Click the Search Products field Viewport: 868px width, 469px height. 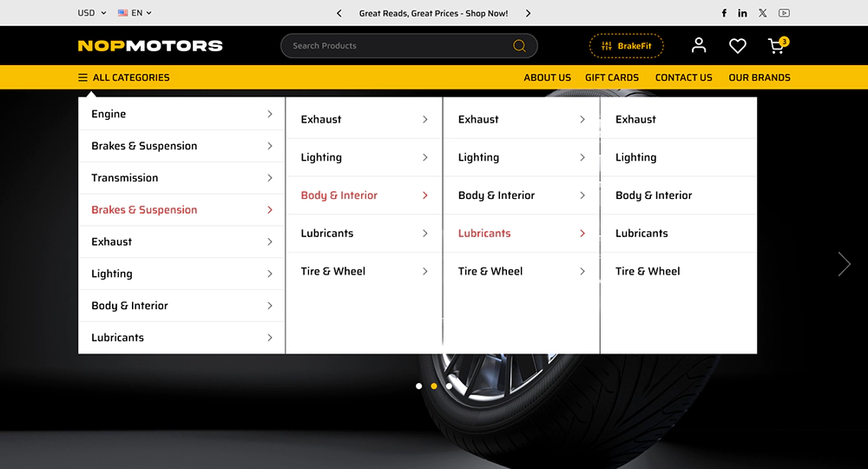coord(409,46)
